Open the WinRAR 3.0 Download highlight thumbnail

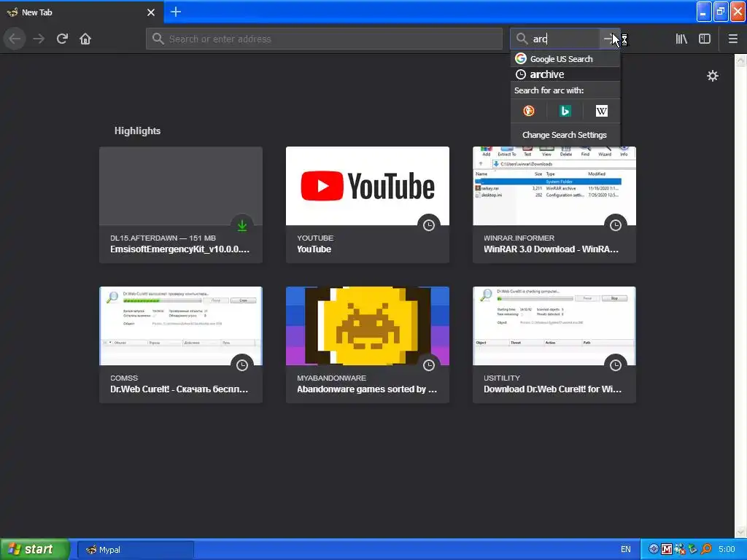click(x=554, y=186)
